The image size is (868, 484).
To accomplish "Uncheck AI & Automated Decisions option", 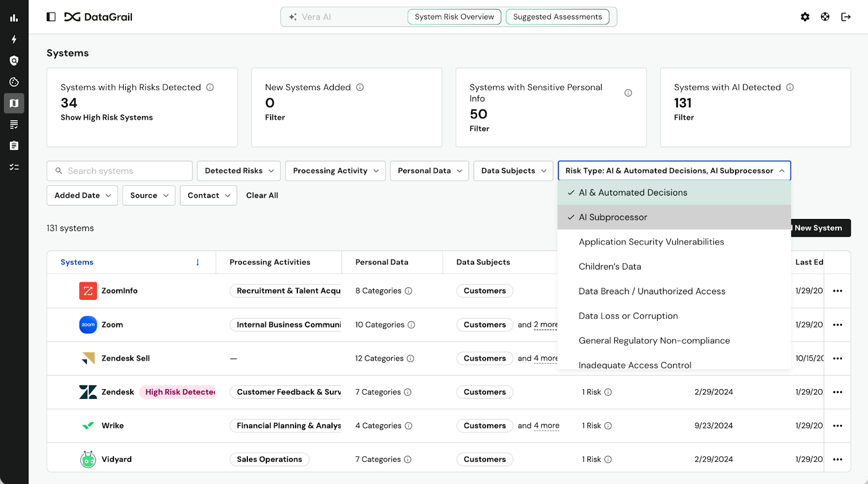I will tap(633, 192).
